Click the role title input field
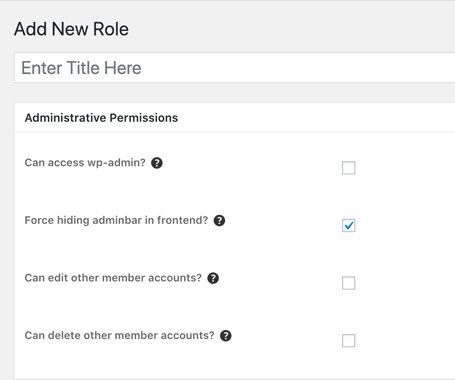The height and width of the screenshot is (380, 455). click(235, 68)
